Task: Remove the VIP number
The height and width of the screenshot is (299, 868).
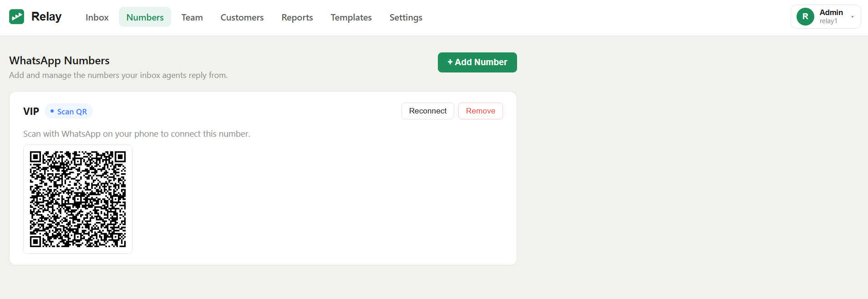Action: pos(481,111)
